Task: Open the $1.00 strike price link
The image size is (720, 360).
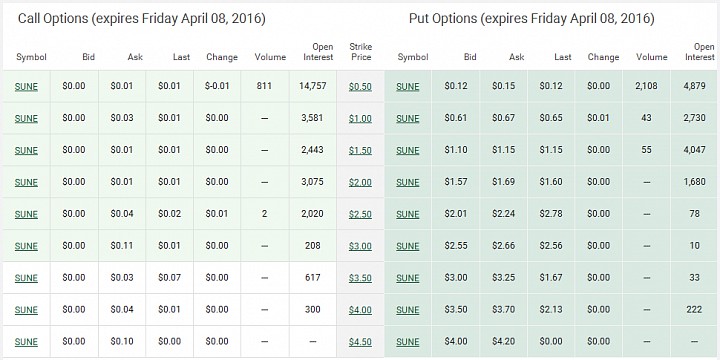Action: coord(360,118)
